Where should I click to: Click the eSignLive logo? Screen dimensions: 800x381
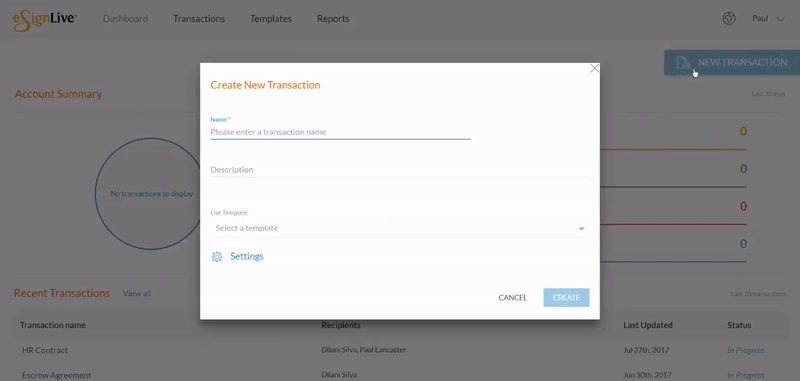44,20
